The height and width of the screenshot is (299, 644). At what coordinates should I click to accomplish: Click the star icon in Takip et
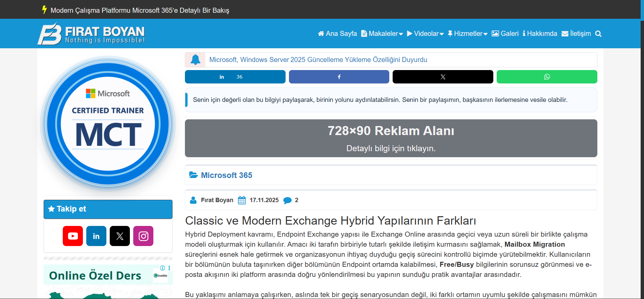click(51, 209)
